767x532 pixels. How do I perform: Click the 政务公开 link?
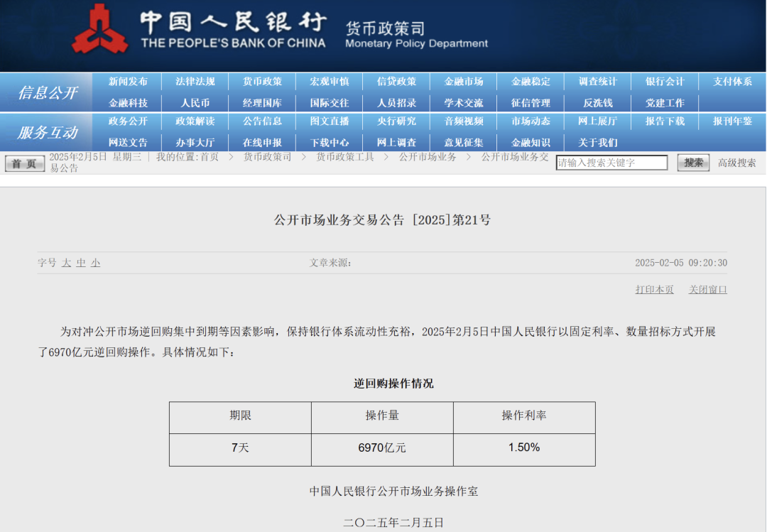coord(128,121)
